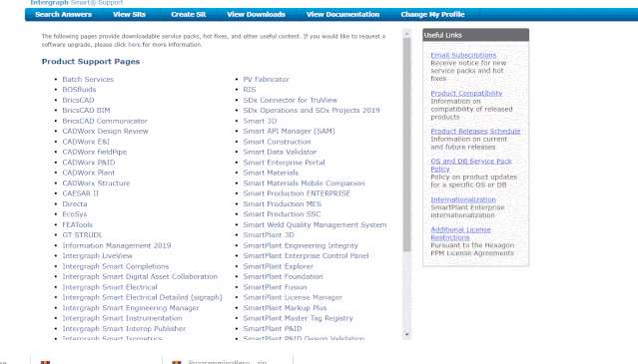Open the Product Releases Schedule link
This screenshot has width=638, height=364.
(x=475, y=132)
